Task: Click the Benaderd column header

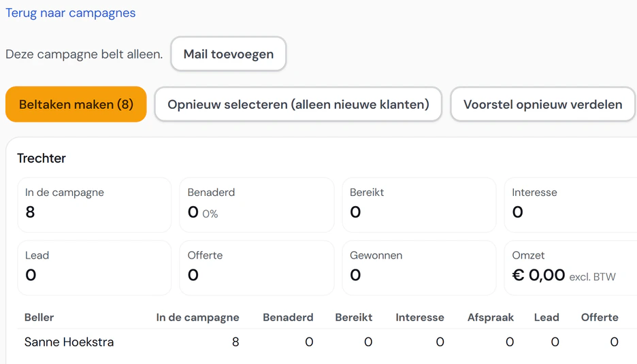Action: click(x=288, y=317)
